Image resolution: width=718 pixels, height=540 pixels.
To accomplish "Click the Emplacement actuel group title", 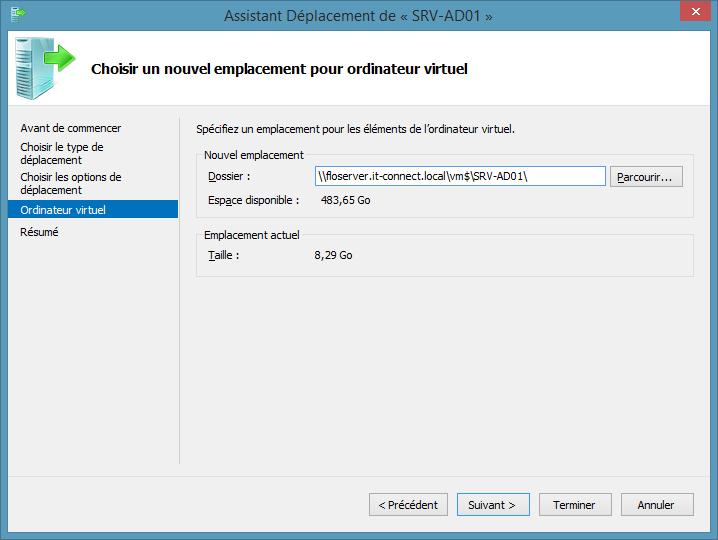I will (251, 235).
